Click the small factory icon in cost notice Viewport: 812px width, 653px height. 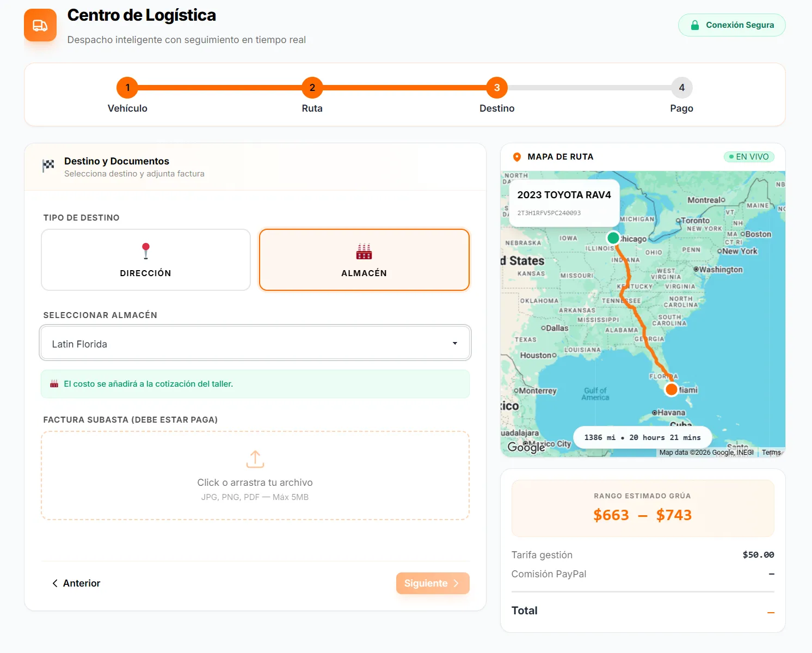(x=54, y=384)
